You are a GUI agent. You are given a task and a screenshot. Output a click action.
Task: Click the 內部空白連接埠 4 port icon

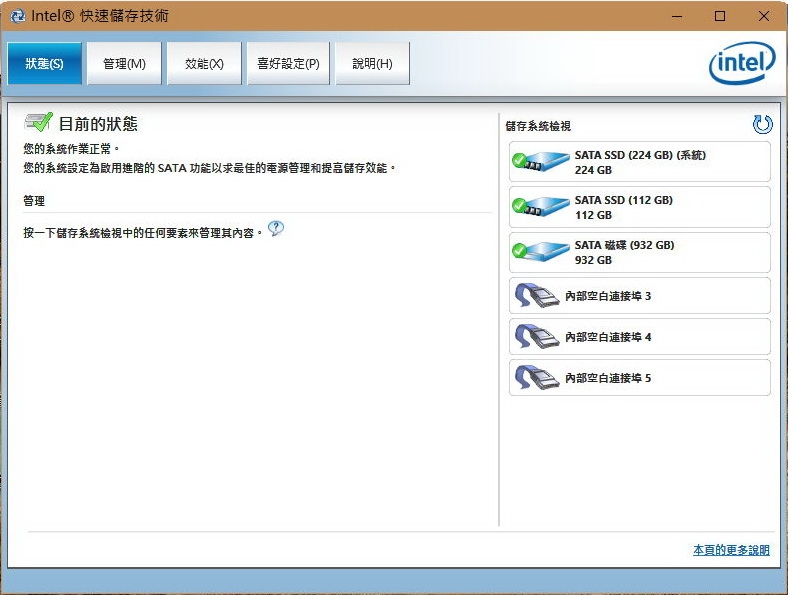[x=537, y=337]
